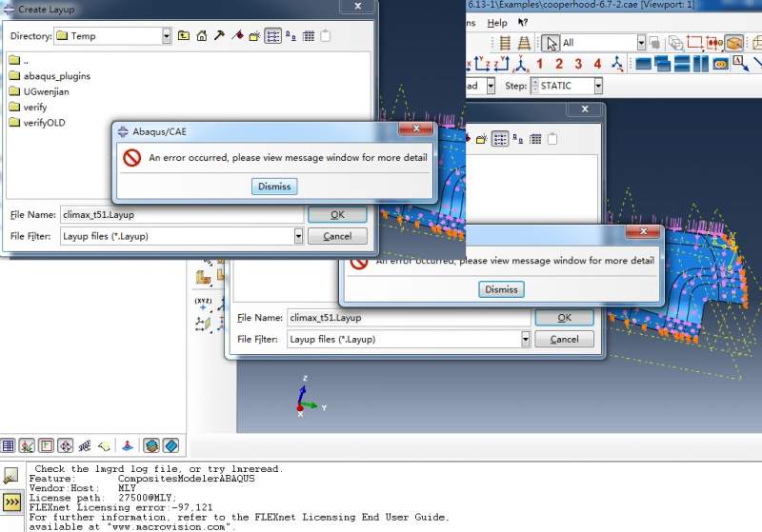
Task: Apply saved user view 4
Action: click(x=597, y=64)
